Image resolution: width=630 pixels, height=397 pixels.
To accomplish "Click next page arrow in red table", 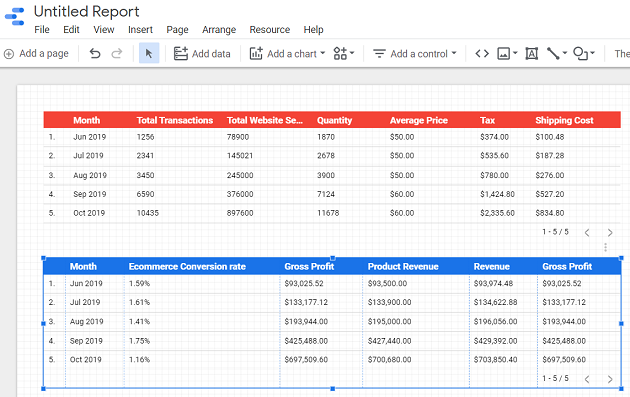I will click(610, 233).
